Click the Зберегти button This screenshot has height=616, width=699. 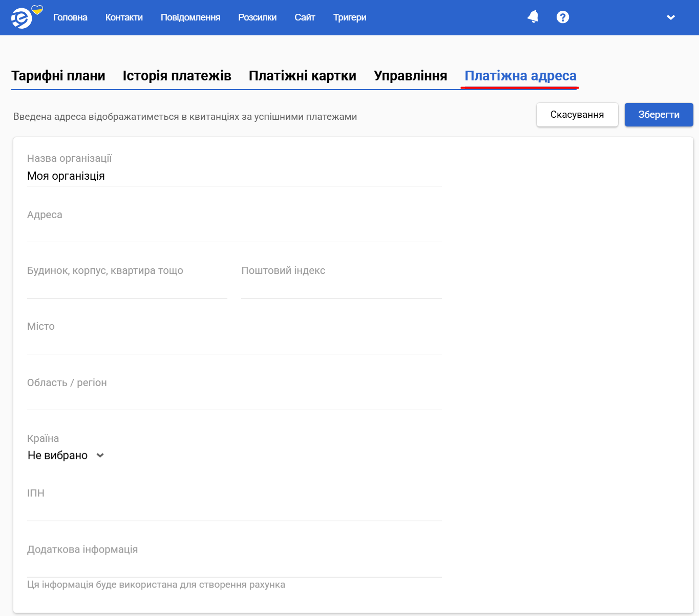click(659, 115)
